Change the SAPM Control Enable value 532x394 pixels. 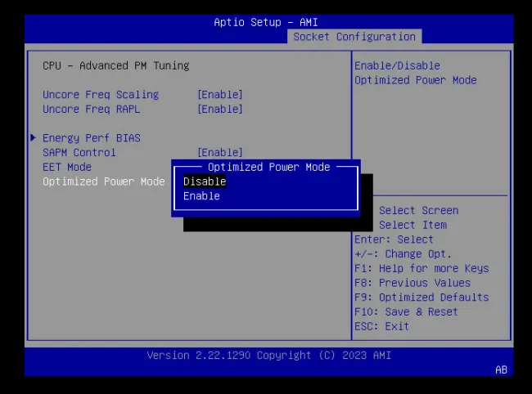point(219,153)
